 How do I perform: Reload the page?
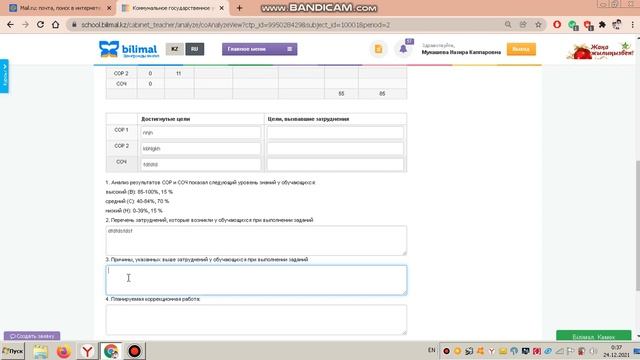pyautogui.click(x=40, y=25)
